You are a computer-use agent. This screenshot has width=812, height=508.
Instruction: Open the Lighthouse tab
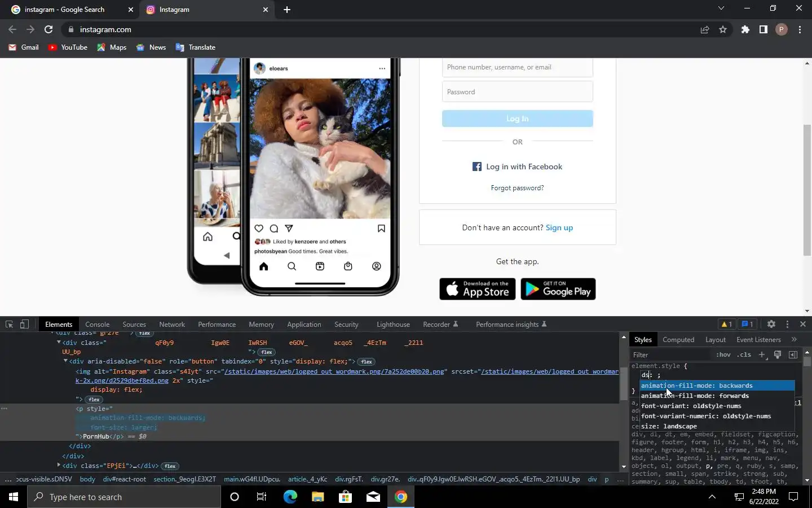coord(393,324)
